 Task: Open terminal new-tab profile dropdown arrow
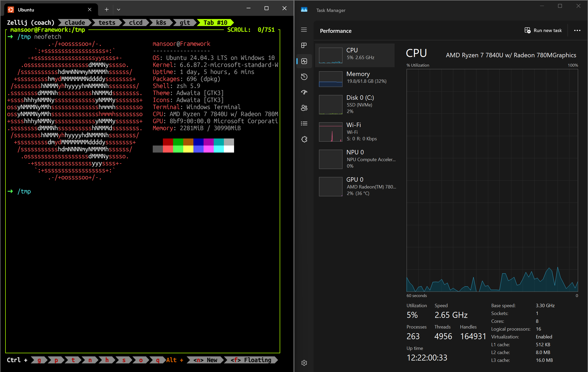point(119,10)
